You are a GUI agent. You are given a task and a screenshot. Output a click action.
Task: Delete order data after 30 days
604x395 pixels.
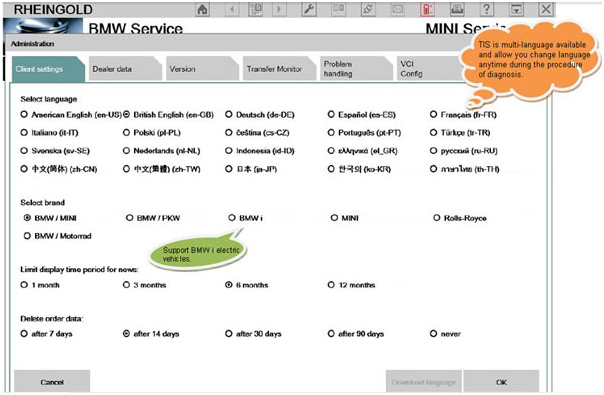click(x=229, y=333)
